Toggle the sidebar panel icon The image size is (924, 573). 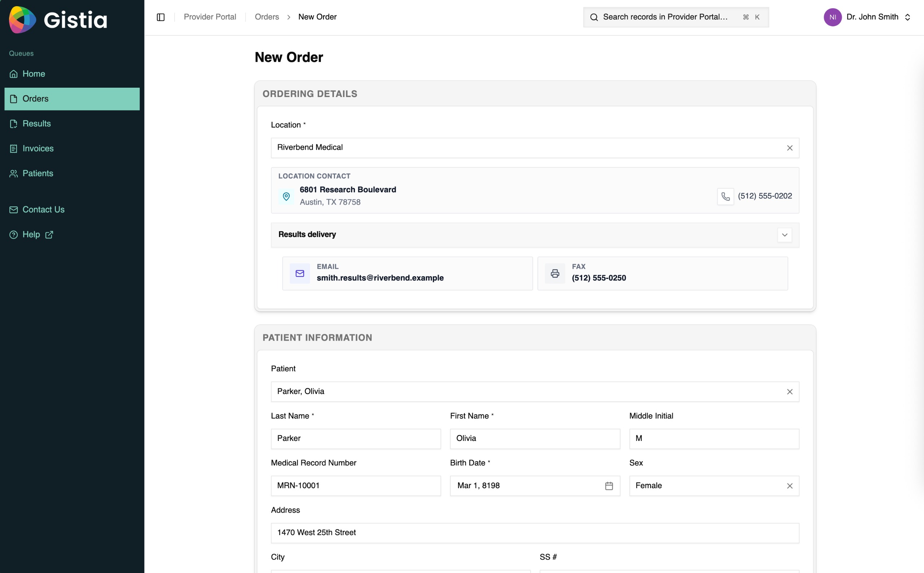pos(161,17)
